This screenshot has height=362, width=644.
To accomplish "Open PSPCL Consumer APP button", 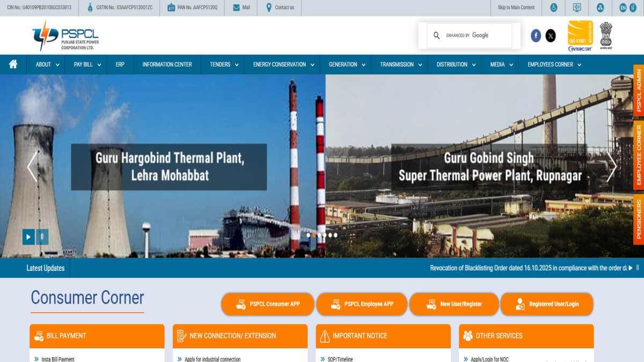I will pyautogui.click(x=268, y=304).
